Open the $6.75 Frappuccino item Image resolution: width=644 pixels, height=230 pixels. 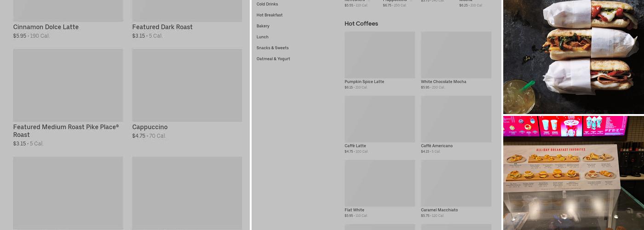coord(398,4)
